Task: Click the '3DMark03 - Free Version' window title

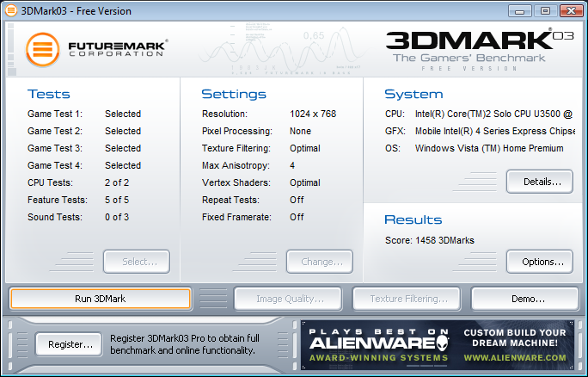Action: point(77,11)
